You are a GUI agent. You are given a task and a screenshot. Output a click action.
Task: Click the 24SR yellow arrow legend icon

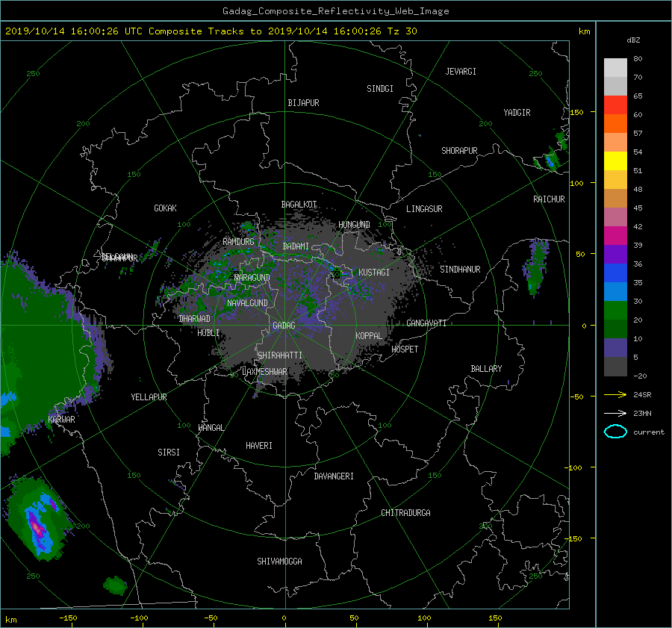(x=615, y=394)
